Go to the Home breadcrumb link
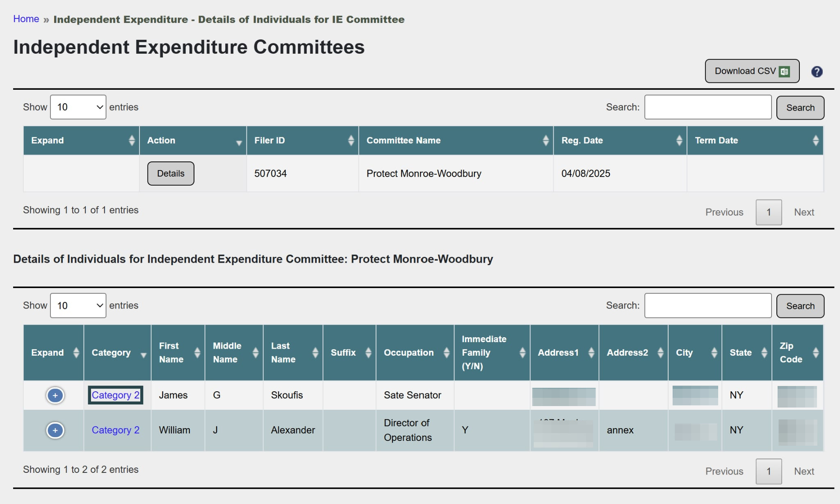The image size is (840, 504). click(26, 19)
